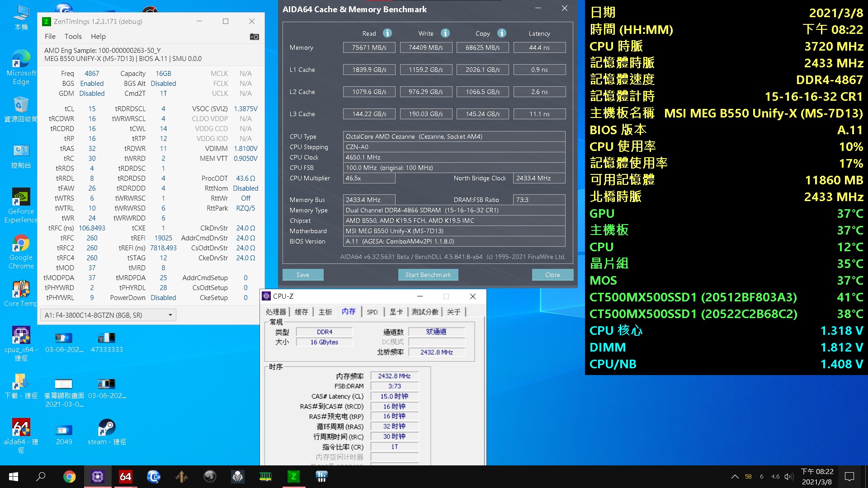Click ProcODT 43.6 Ω value
868x488 pixels.
(x=245, y=178)
